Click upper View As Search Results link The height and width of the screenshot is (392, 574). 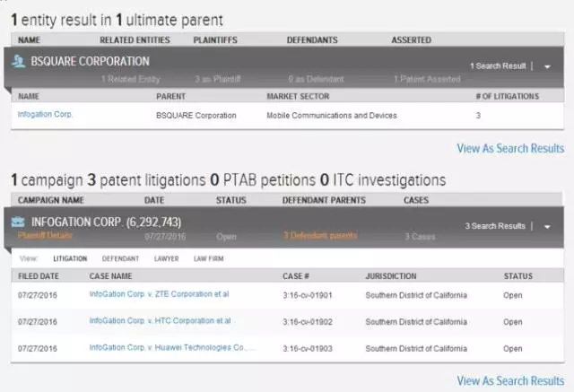click(510, 148)
